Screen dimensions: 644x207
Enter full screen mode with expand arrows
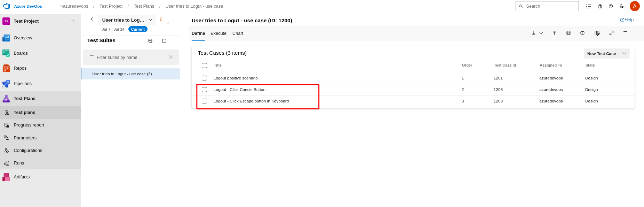click(611, 33)
